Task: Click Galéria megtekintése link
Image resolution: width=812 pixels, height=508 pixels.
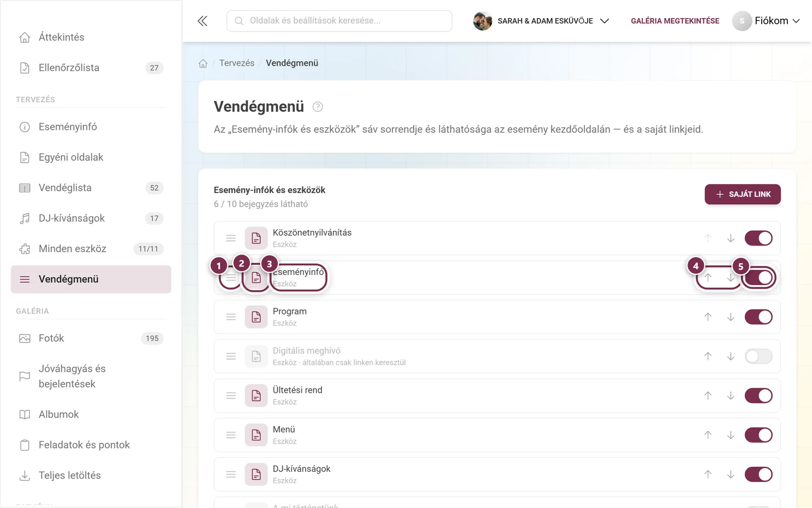Action: pyautogui.click(x=675, y=21)
